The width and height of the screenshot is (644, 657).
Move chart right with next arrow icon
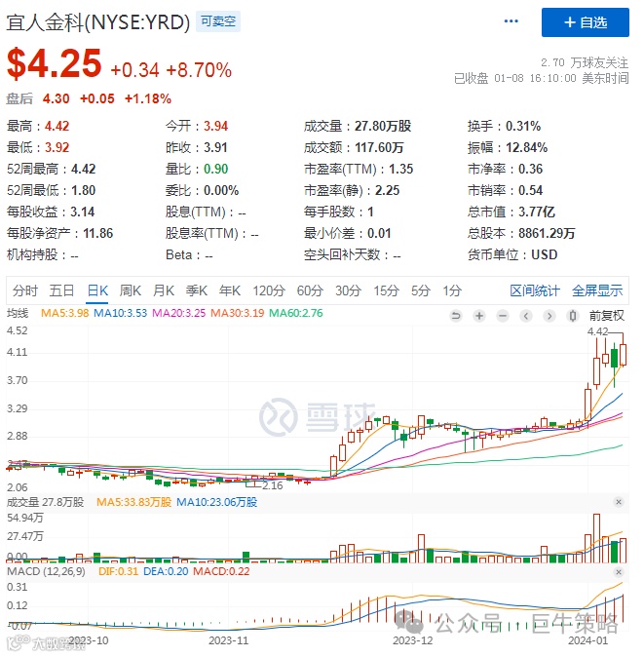[x=549, y=316]
